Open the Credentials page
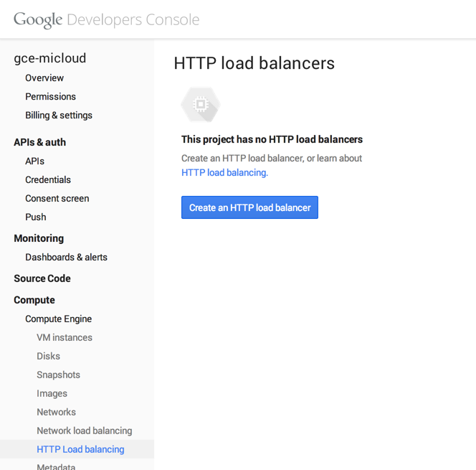This screenshot has width=476, height=470. click(48, 180)
